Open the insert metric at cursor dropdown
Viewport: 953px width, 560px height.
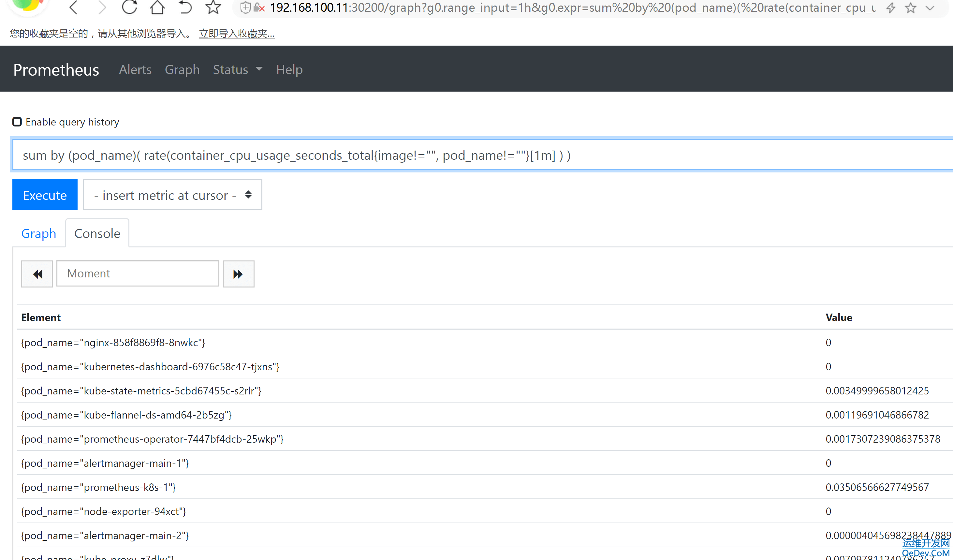pyautogui.click(x=172, y=194)
